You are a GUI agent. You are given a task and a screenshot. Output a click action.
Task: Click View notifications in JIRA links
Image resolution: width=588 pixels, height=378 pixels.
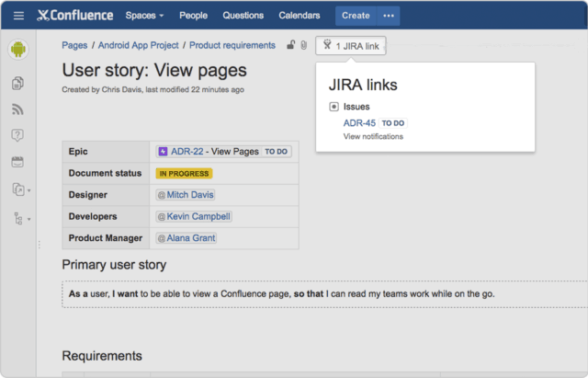point(373,137)
